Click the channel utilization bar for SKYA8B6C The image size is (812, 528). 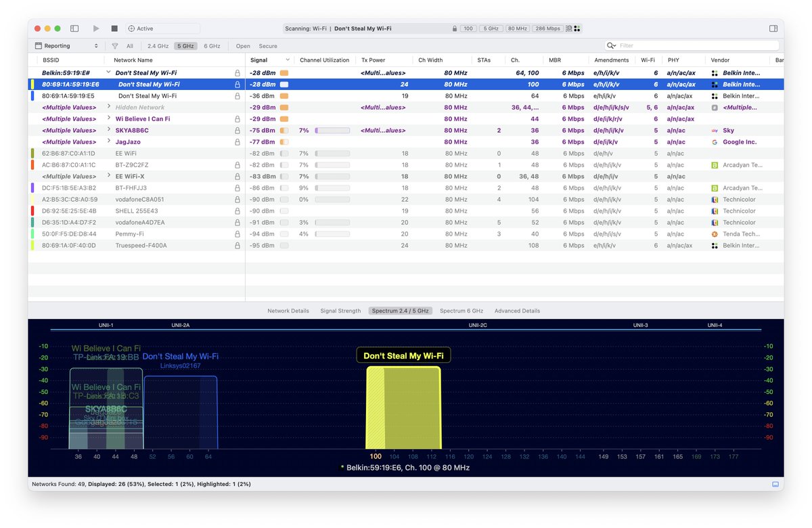coord(332,130)
